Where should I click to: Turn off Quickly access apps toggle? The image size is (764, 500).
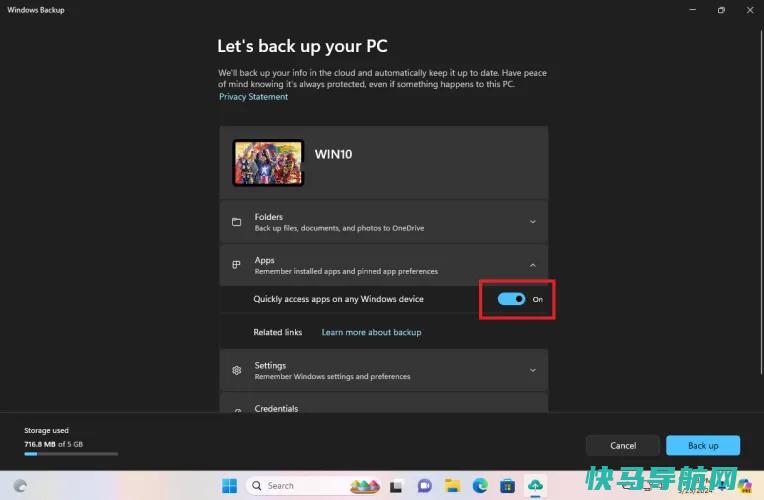(x=511, y=299)
